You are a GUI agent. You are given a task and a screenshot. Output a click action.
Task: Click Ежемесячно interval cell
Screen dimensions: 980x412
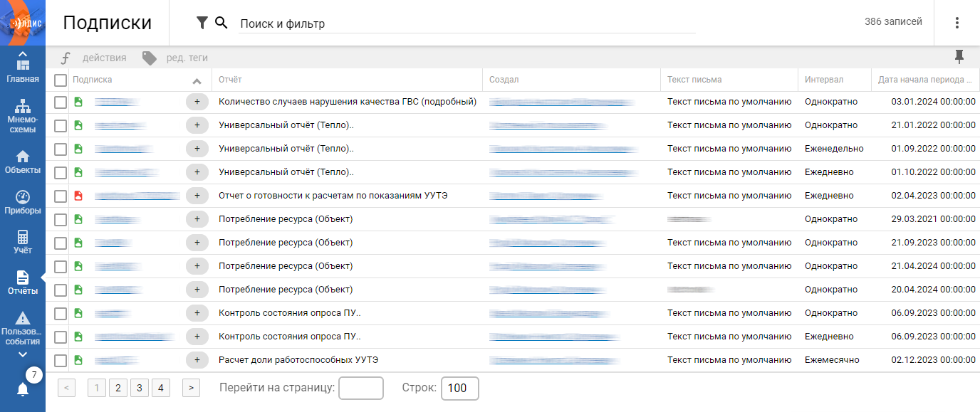832,360
